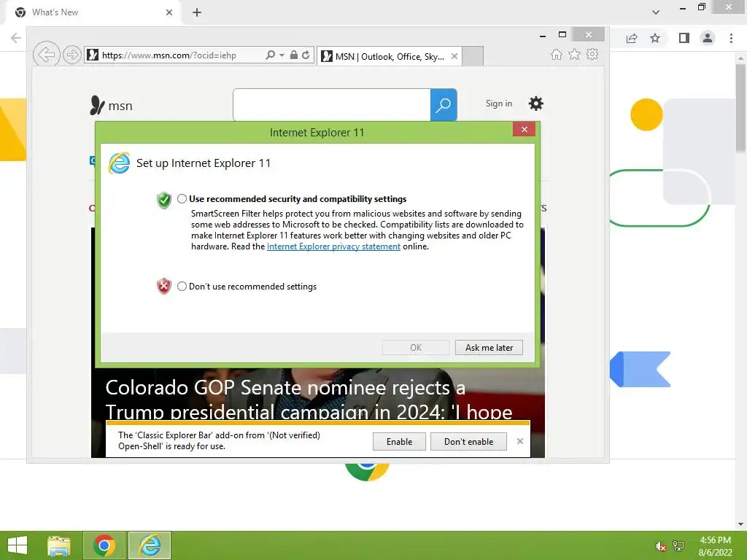Image resolution: width=747 pixels, height=560 pixels.
Task: Select 'Use recommended security and compatibility settings' radio
Action: 182,199
